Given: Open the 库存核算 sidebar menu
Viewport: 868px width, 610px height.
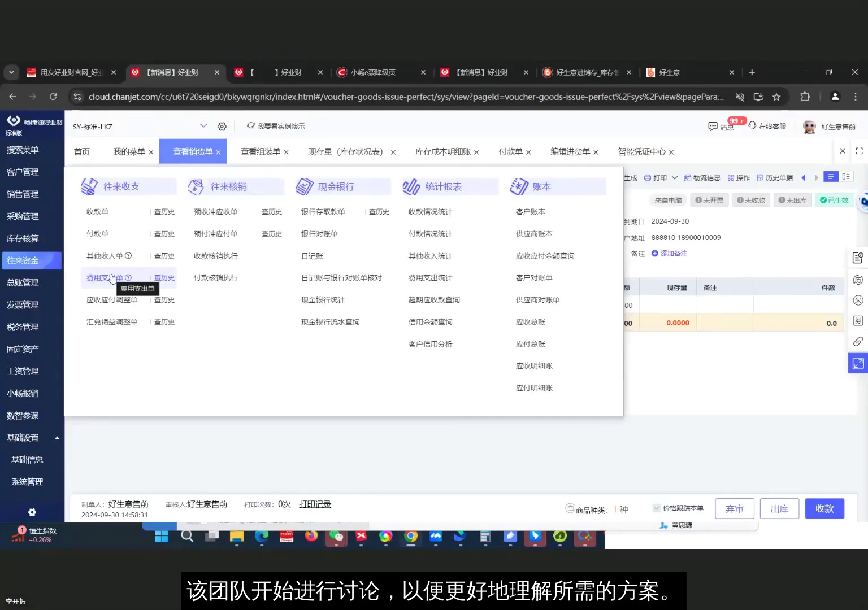Looking at the screenshot, I should [23, 238].
